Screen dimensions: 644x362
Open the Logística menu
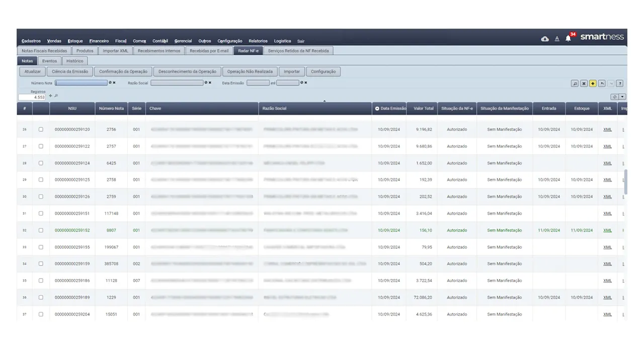[x=282, y=41]
